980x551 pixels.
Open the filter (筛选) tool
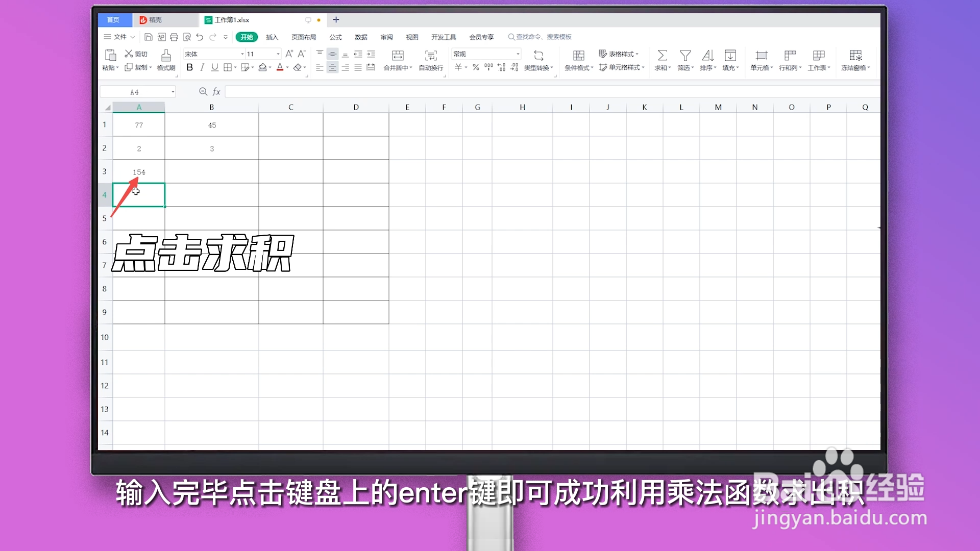coord(685,56)
